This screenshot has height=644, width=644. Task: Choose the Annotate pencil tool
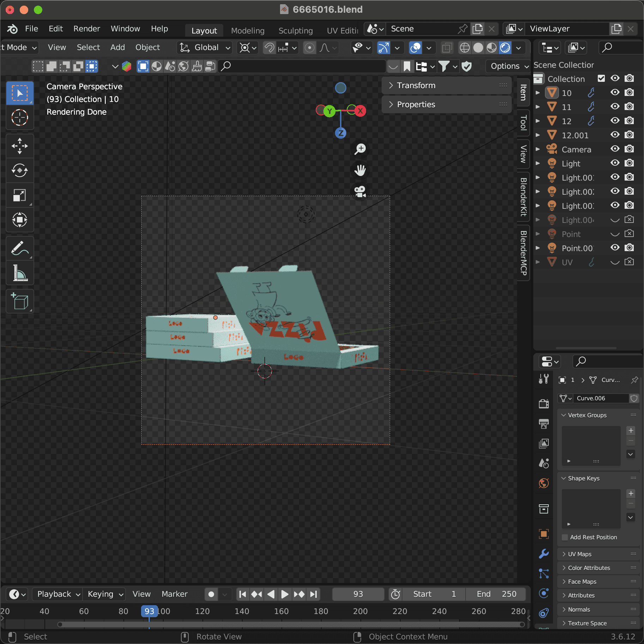point(20,248)
